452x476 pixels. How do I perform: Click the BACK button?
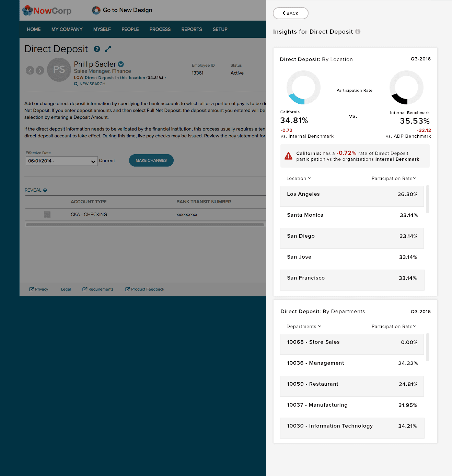pos(291,13)
